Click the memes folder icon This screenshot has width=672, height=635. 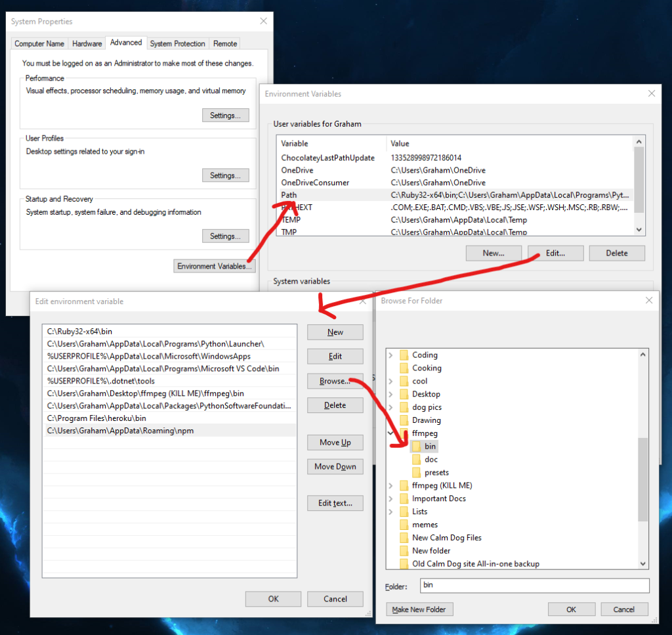(x=404, y=525)
